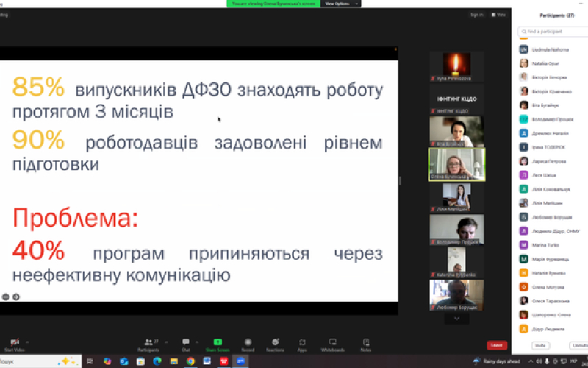This screenshot has width=588, height=368.
Task: Select participant Вікторія Кравченко in list
Action: (553, 91)
